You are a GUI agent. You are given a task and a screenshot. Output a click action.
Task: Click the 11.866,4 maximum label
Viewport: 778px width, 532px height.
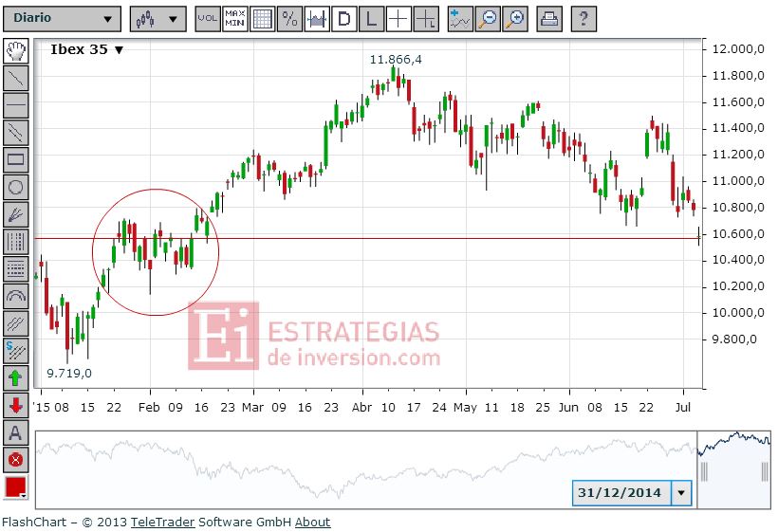[x=396, y=60]
